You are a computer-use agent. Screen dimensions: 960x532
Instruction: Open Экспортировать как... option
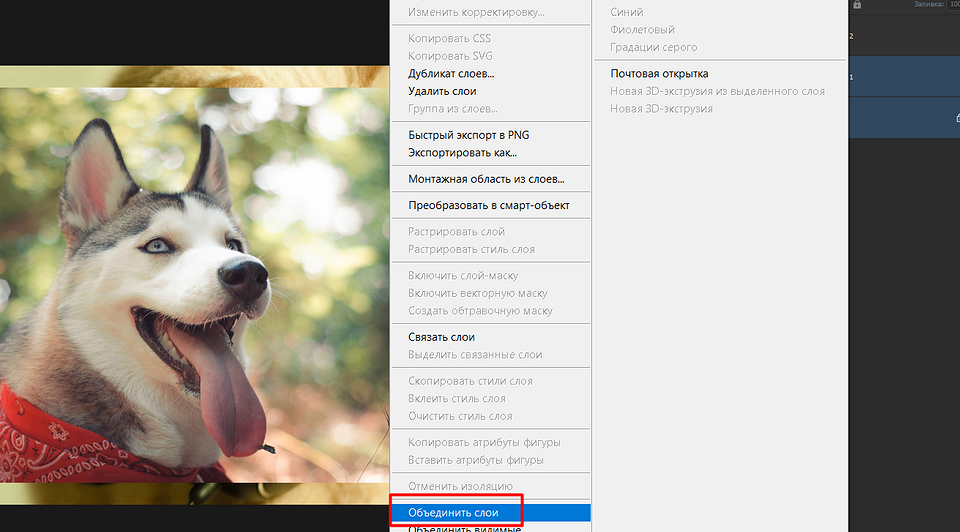(462, 153)
